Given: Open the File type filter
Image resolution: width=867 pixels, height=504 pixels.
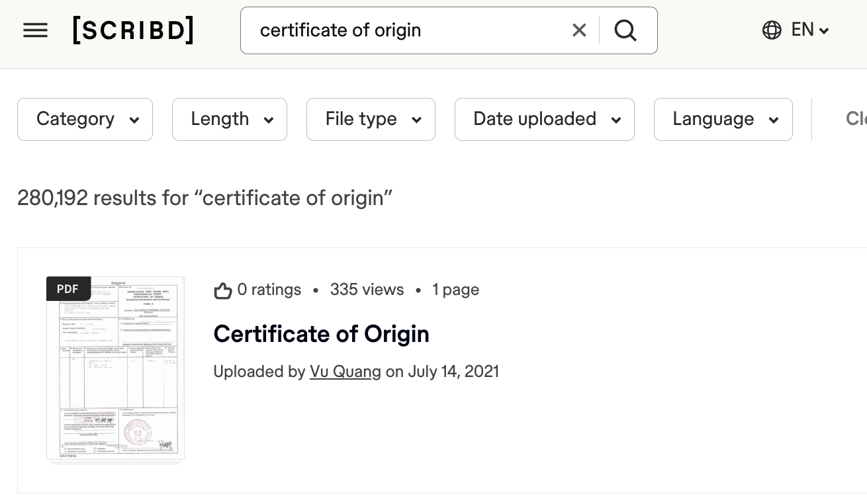Looking at the screenshot, I should pos(371,119).
